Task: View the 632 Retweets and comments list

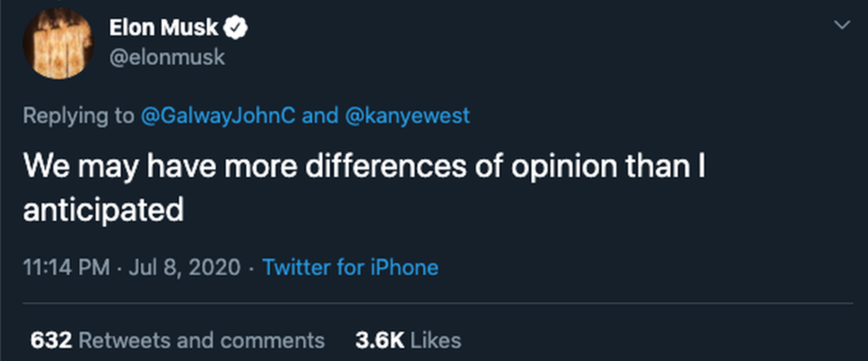Action: 177,340
